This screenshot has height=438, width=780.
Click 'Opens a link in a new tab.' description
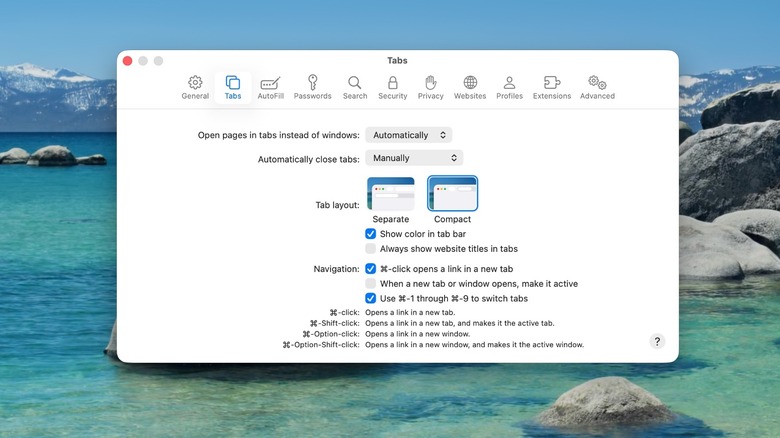click(x=410, y=313)
